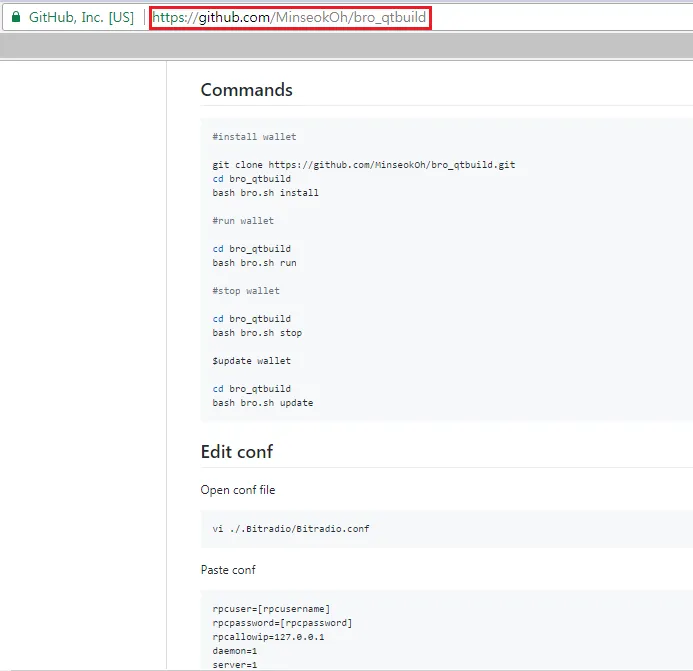Click 'cd bro_qtbuild' under $update wallet

tap(251, 389)
